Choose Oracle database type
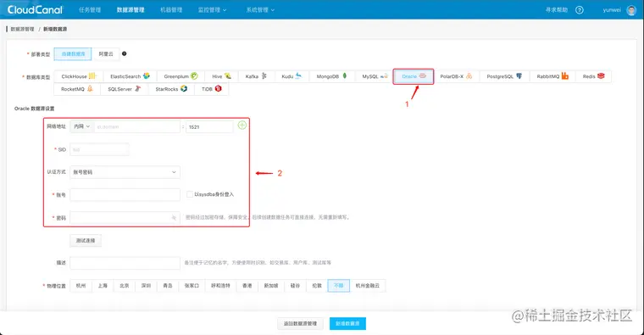The width and height of the screenshot is (644, 335). pos(414,76)
